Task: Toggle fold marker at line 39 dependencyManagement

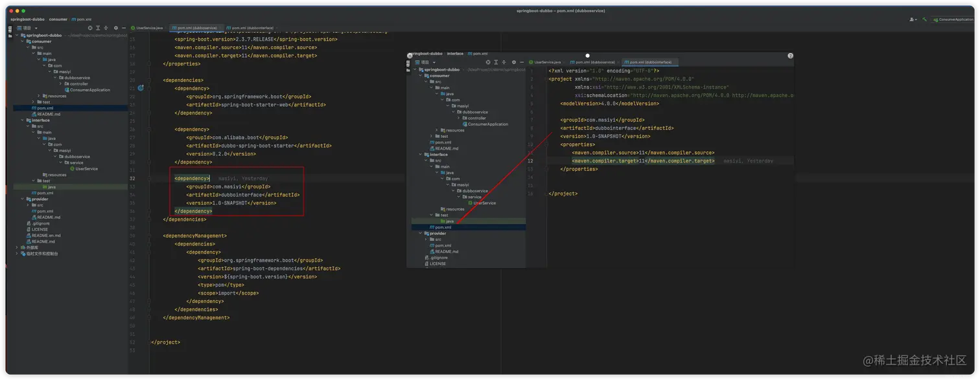Action: [x=148, y=236]
